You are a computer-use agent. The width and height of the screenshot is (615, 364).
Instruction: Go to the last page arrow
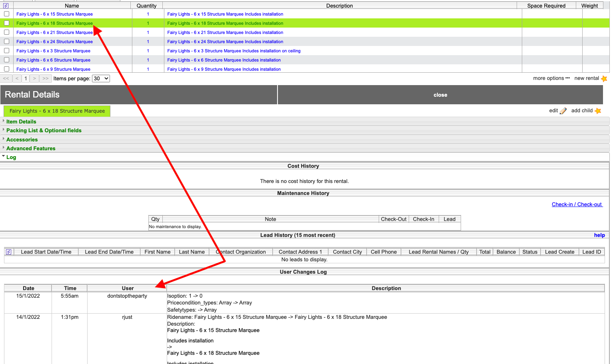coord(46,79)
